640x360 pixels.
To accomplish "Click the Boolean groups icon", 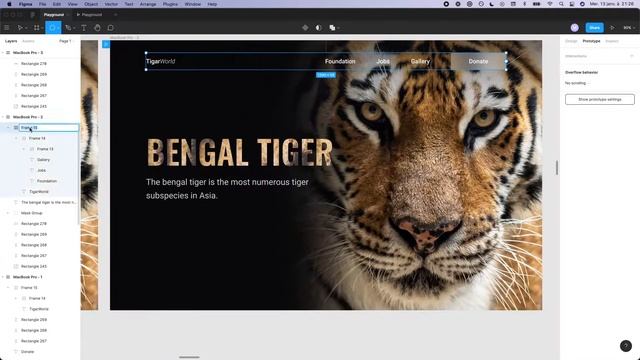I will 332,28.
